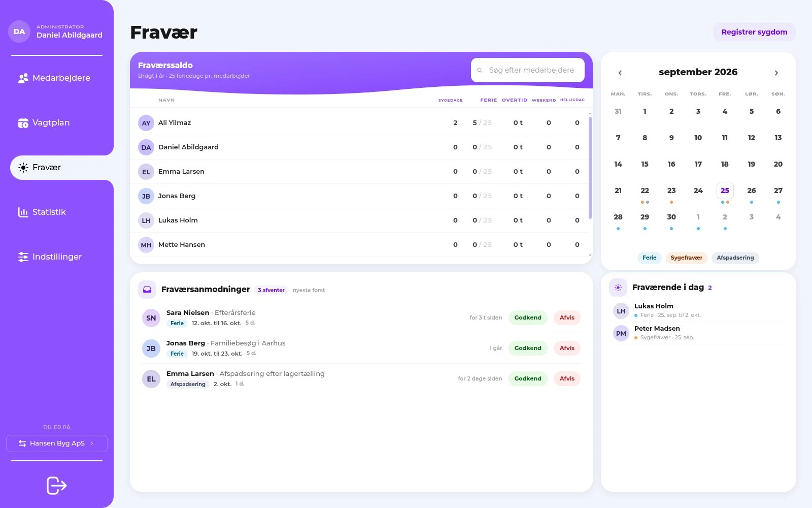Click the DA administrator avatar

[x=19, y=31]
